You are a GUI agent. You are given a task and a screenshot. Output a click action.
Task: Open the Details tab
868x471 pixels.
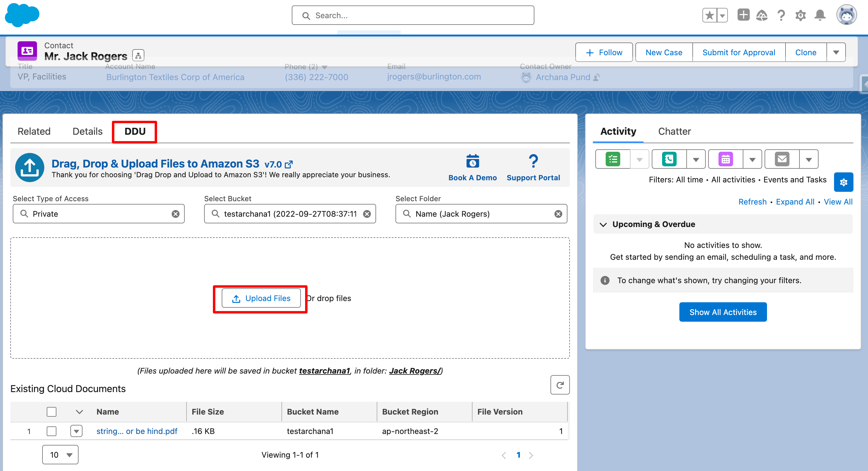click(x=87, y=131)
